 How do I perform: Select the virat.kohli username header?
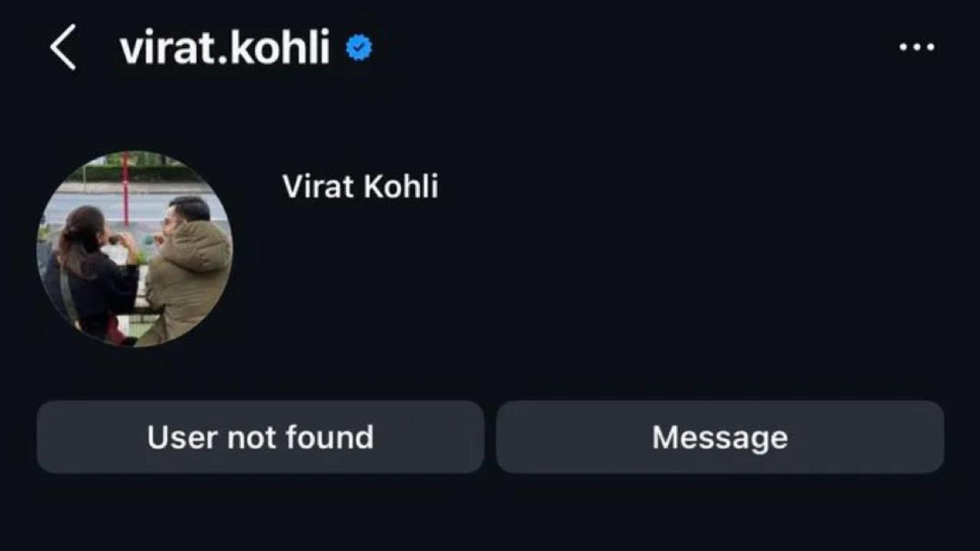[224, 47]
